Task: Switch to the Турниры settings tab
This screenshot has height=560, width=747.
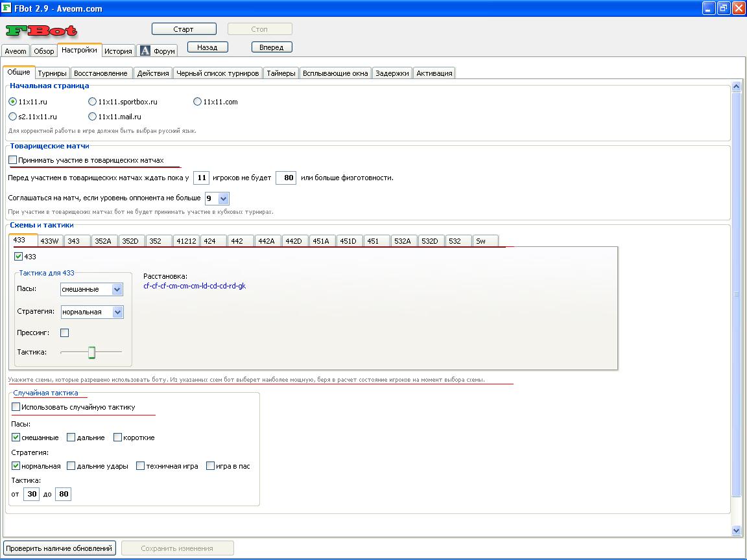Action: tap(52, 73)
